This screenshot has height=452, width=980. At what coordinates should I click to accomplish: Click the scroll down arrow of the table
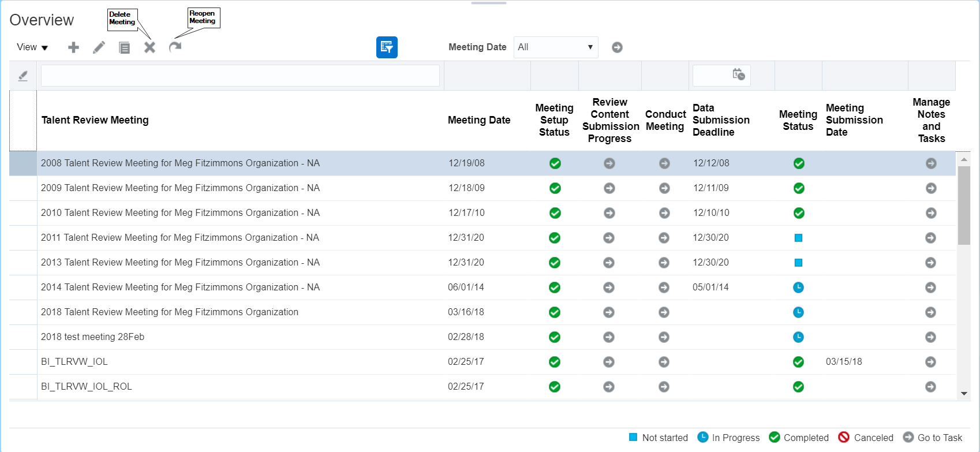964,394
